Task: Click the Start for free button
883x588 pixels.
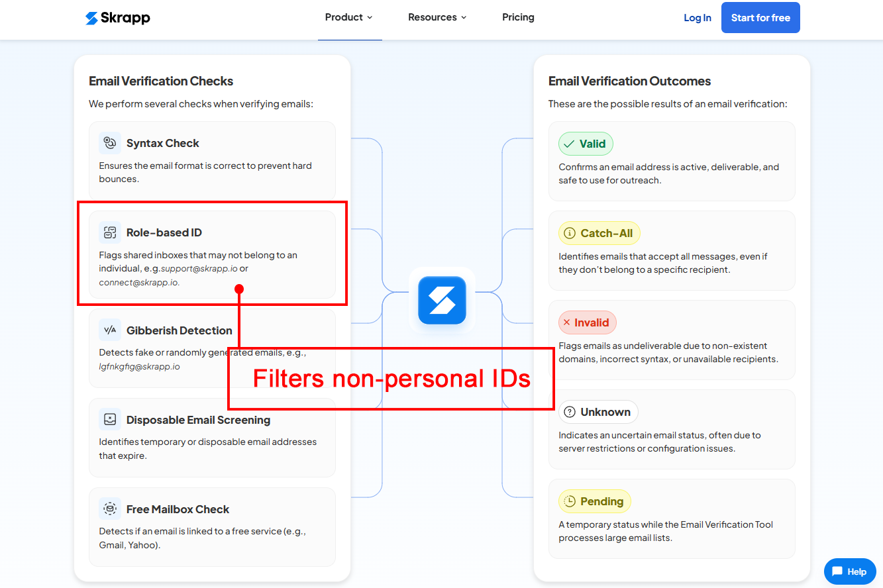Action: 760,17
